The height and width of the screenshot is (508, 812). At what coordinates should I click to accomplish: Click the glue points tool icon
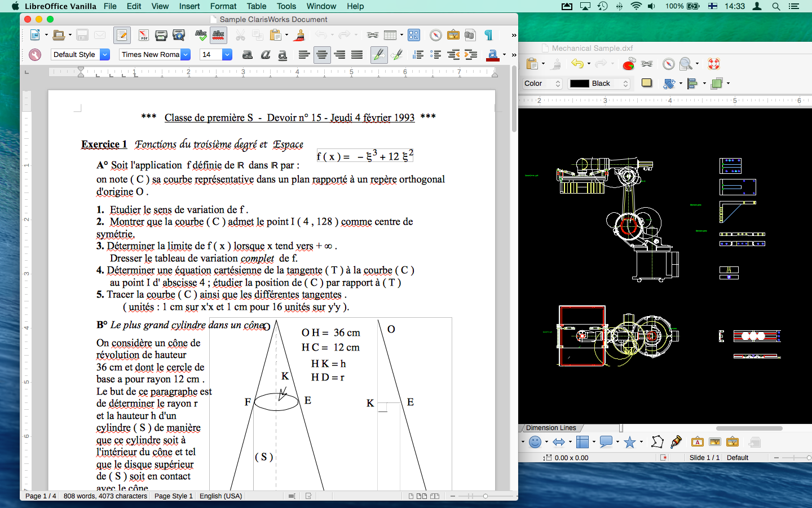pyautogui.click(x=676, y=442)
